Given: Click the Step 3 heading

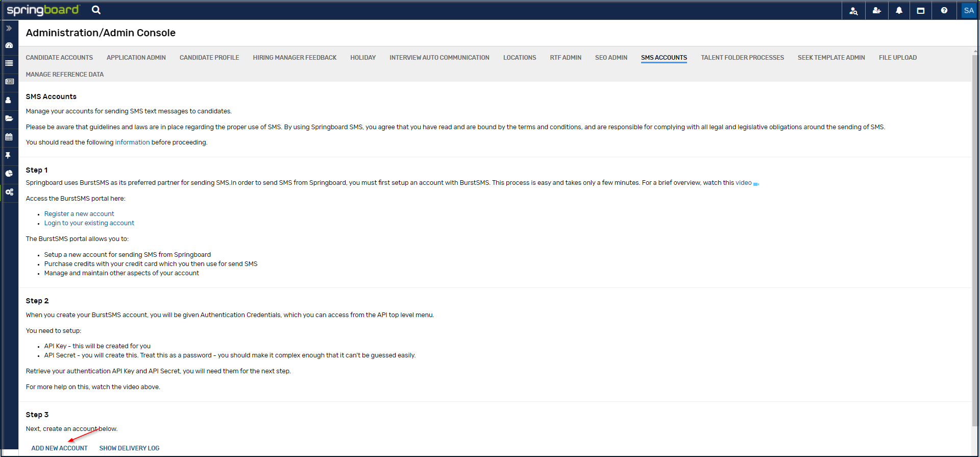Looking at the screenshot, I should click(x=37, y=415).
